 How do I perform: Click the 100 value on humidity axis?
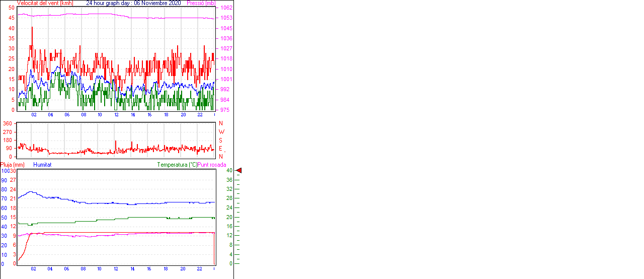pyautogui.click(x=5, y=171)
